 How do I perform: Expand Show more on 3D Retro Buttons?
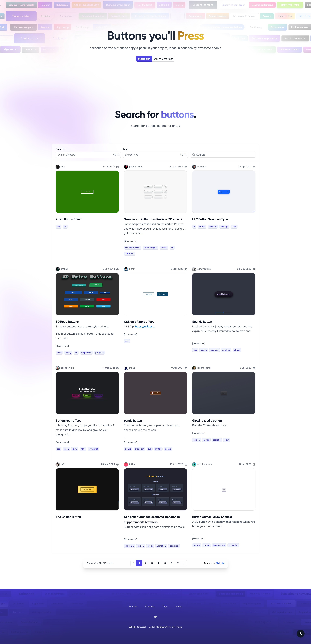click(62, 346)
